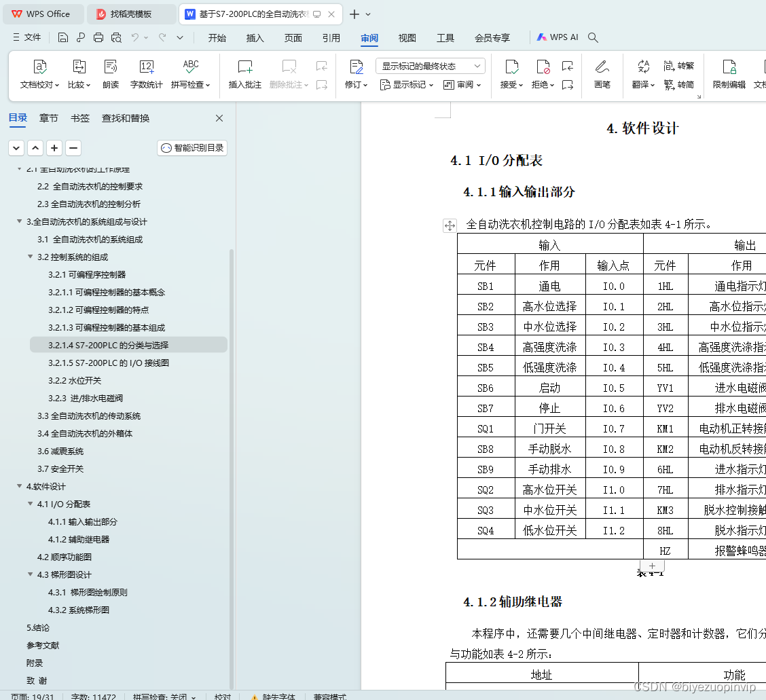Click the Print icon in quick toolbar
766x700 pixels.
[98, 37]
